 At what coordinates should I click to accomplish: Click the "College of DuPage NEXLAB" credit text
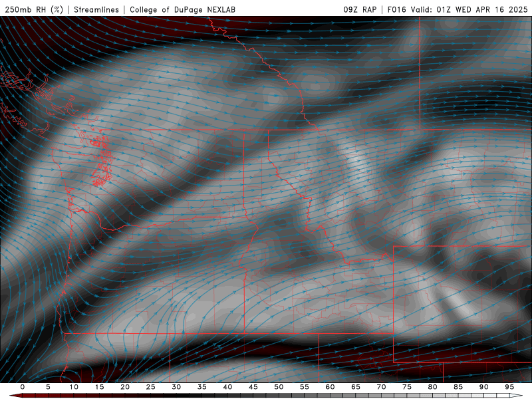point(182,9)
